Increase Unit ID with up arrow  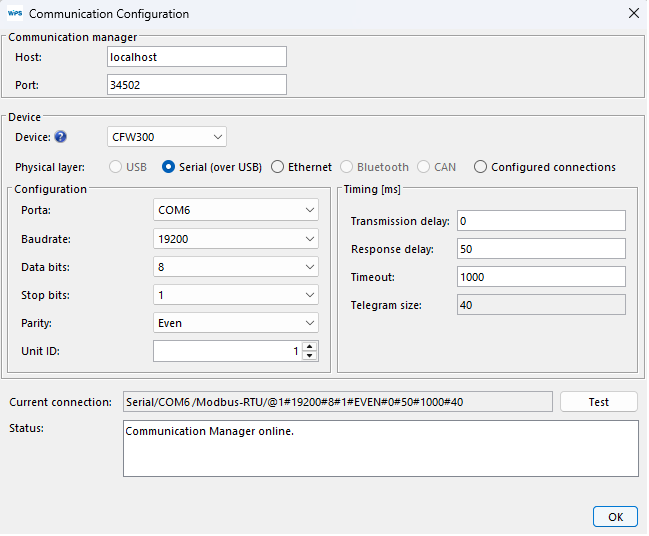tap(309, 346)
